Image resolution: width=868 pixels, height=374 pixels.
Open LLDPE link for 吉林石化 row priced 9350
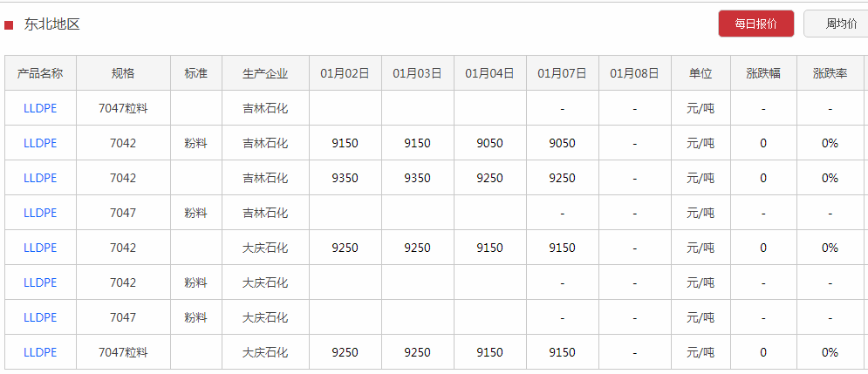(40, 178)
